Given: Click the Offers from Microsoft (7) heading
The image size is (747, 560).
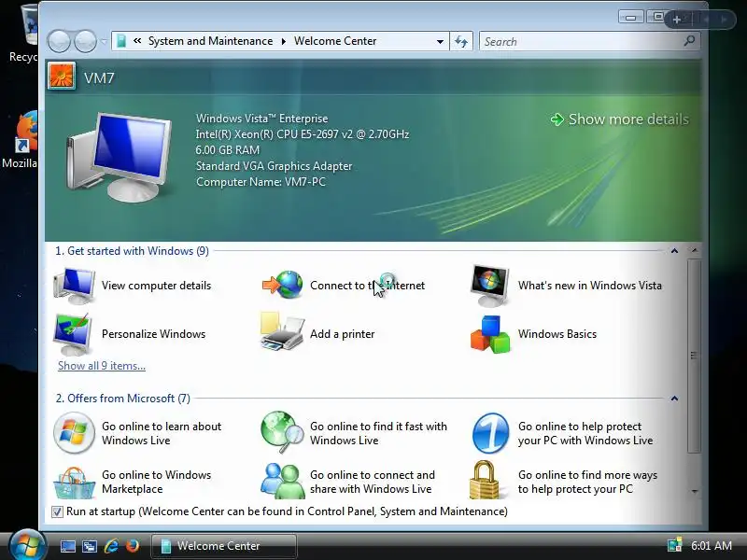Looking at the screenshot, I should pyautogui.click(x=123, y=399).
